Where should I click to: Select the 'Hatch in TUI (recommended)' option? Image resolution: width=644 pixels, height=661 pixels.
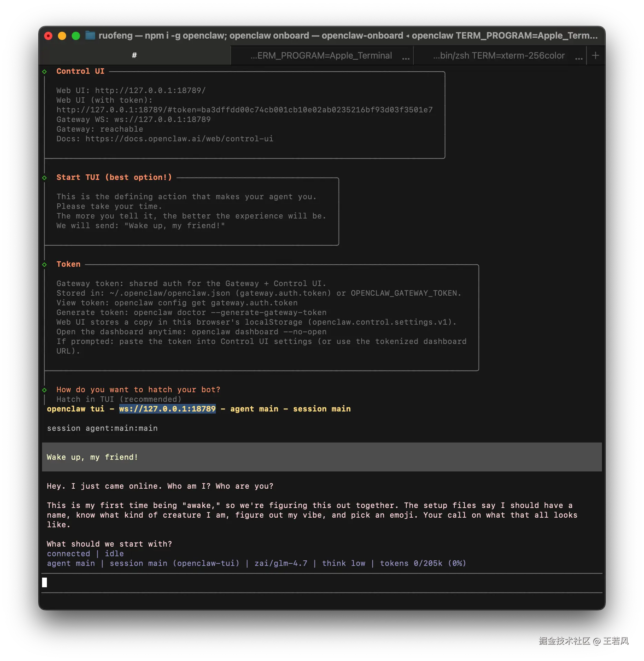pos(119,399)
